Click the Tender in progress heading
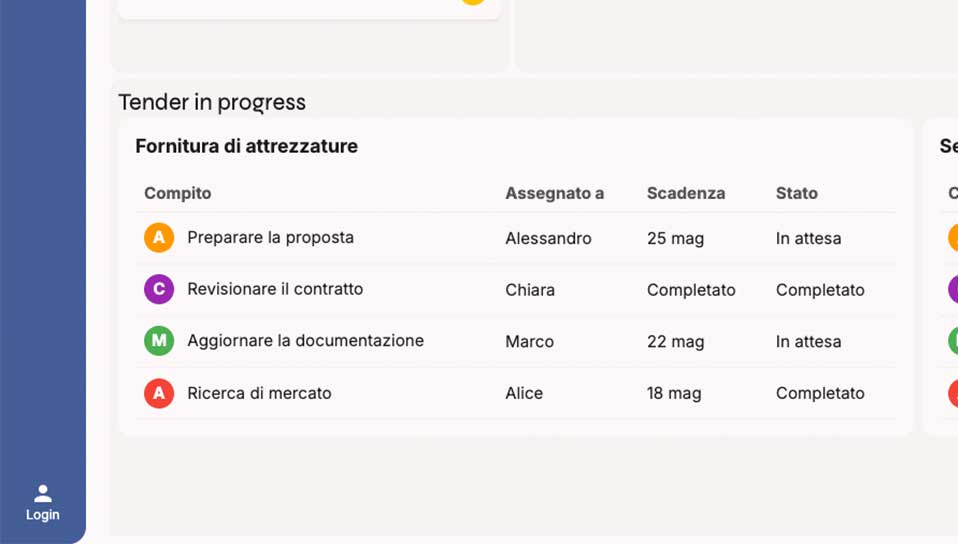The image size is (958, 544). (x=212, y=102)
